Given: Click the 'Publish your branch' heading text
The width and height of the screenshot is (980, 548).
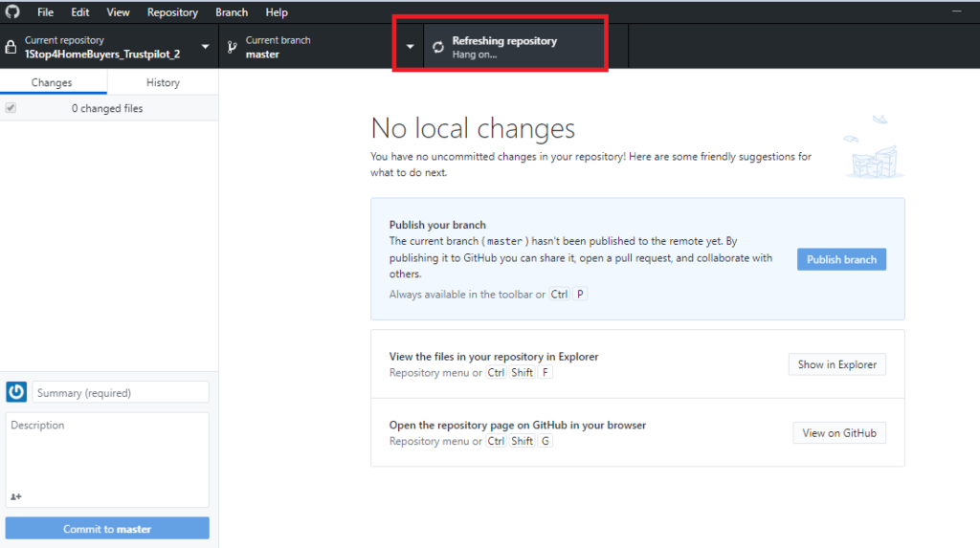Looking at the screenshot, I should [x=436, y=225].
